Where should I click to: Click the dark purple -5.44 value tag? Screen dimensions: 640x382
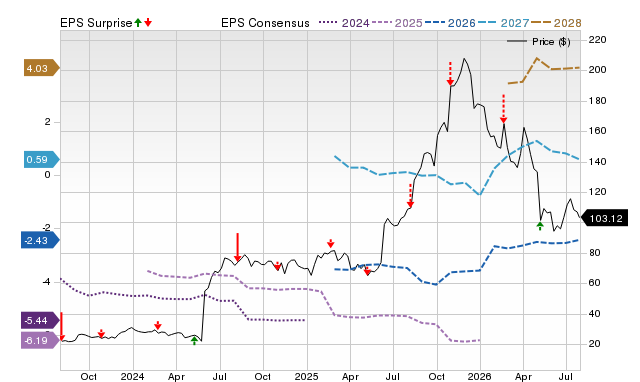pos(40,320)
